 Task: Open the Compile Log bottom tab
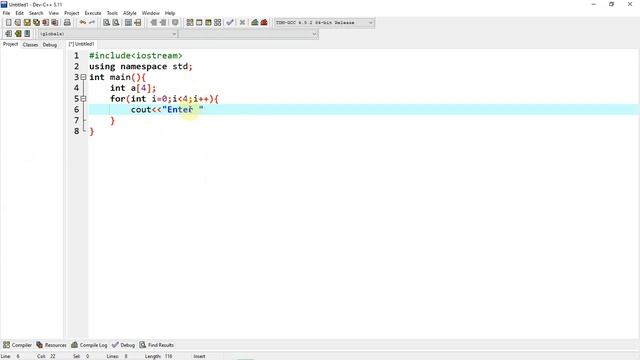tap(89, 345)
